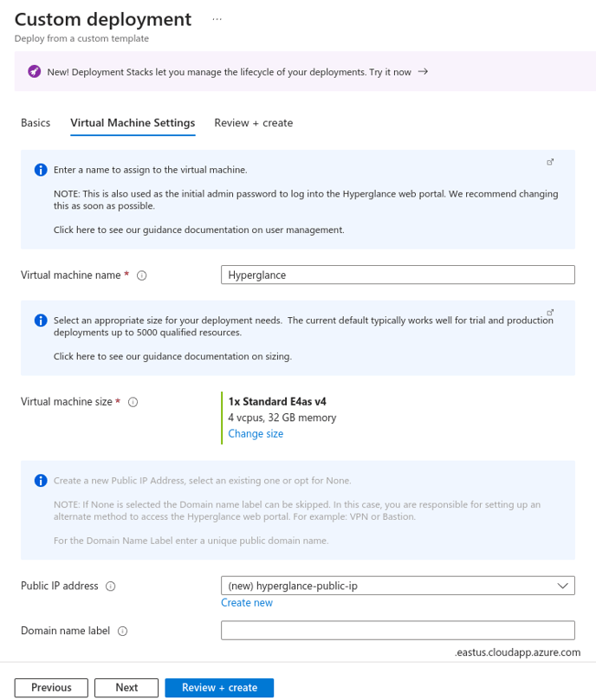
Task: Open the Review + create tab
Action: pyautogui.click(x=254, y=123)
